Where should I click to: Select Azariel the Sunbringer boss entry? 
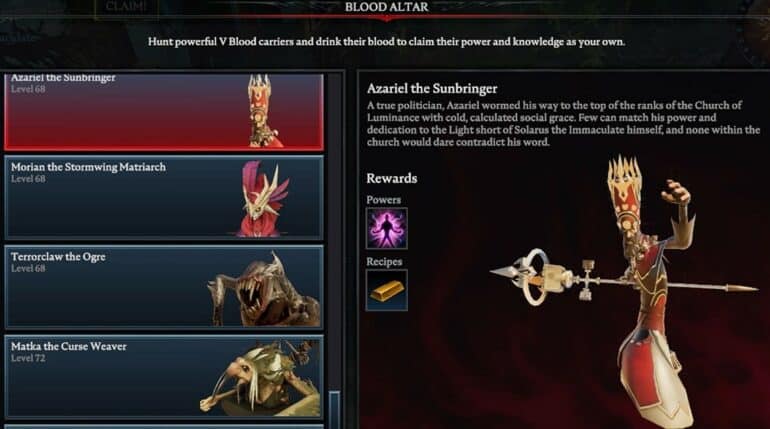pos(164,111)
